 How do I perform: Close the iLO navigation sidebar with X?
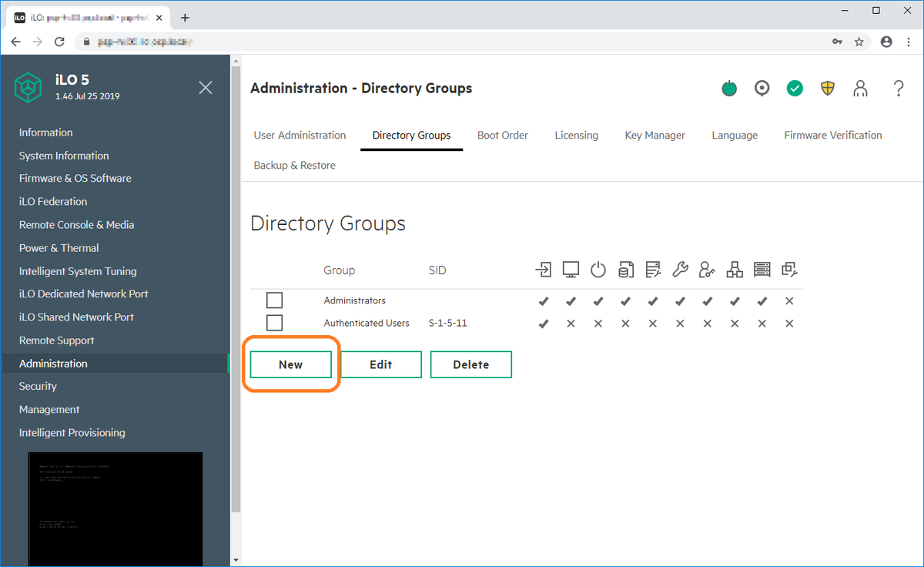pos(206,88)
